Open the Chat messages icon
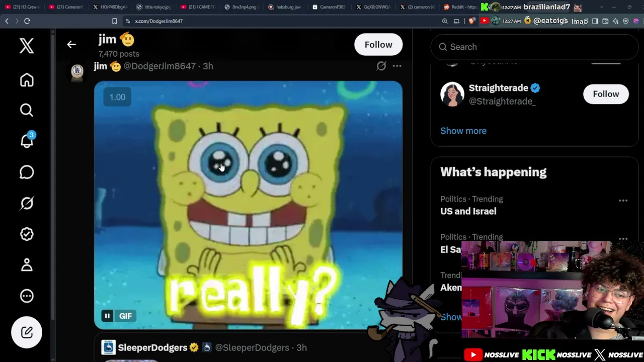The height and width of the screenshot is (362, 644). [27, 172]
